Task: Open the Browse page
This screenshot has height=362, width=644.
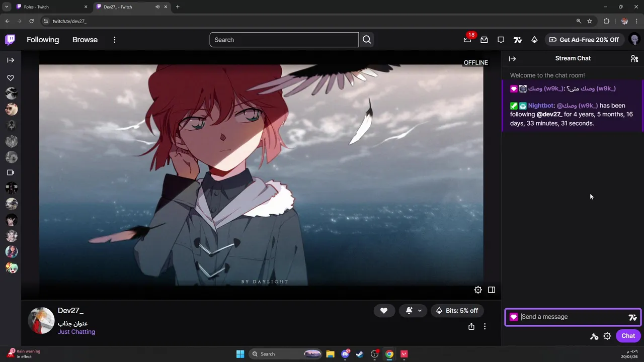Action: click(x=85, y=40)
